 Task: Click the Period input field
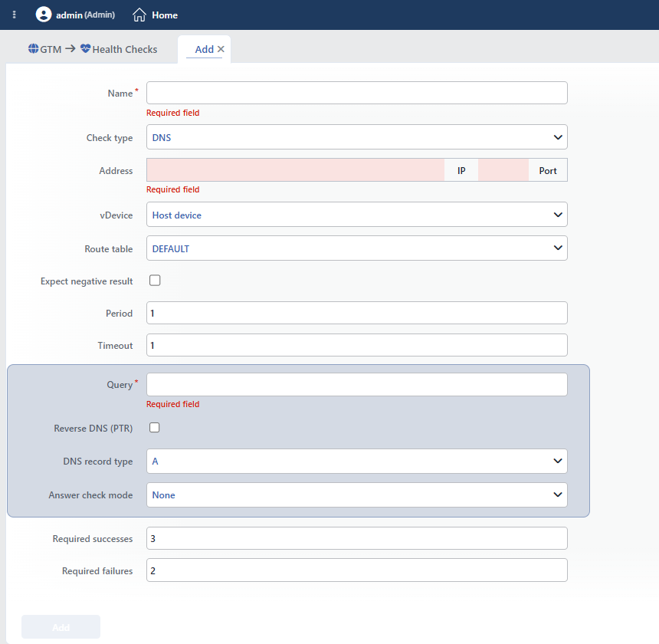pyautogui.click(x=357, y=313)
